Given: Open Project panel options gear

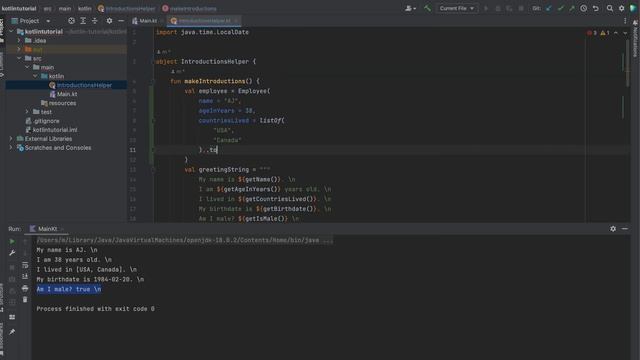Looking at the screenshot, I should pyautogui.click(x=109, y=21).
